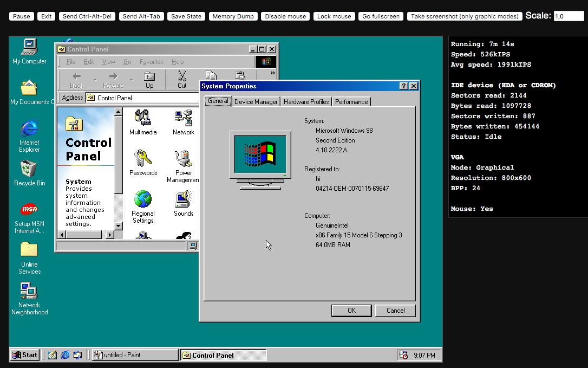Viewport: 588px width, 368px height.
Task: Click the Save State button
Action: click(186, 16)
